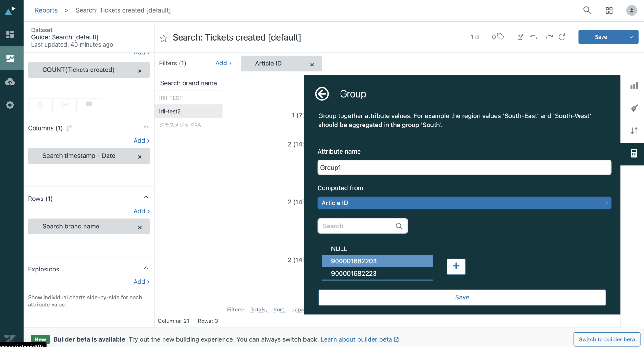Screen dimensions: 644x347
Task: Click Add under Columns
Action: (142, 141)
